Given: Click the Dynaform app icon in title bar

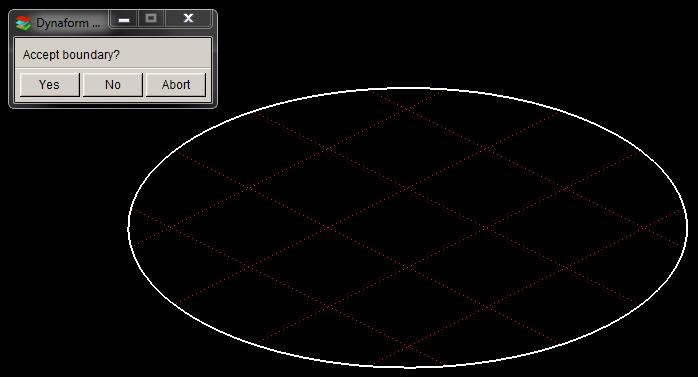Looking at the screenshot, I should (23, 23).
